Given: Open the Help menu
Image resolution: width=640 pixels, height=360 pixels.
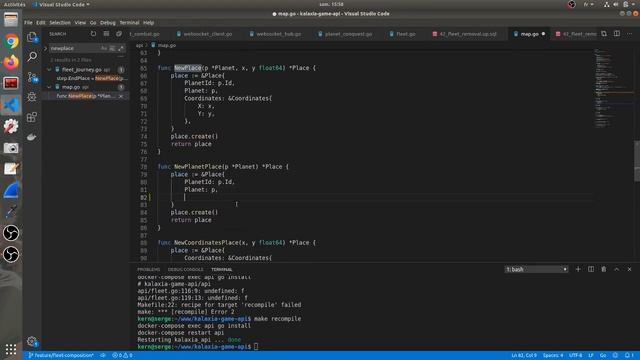Looking at the screenshot, I should point(149,23).
